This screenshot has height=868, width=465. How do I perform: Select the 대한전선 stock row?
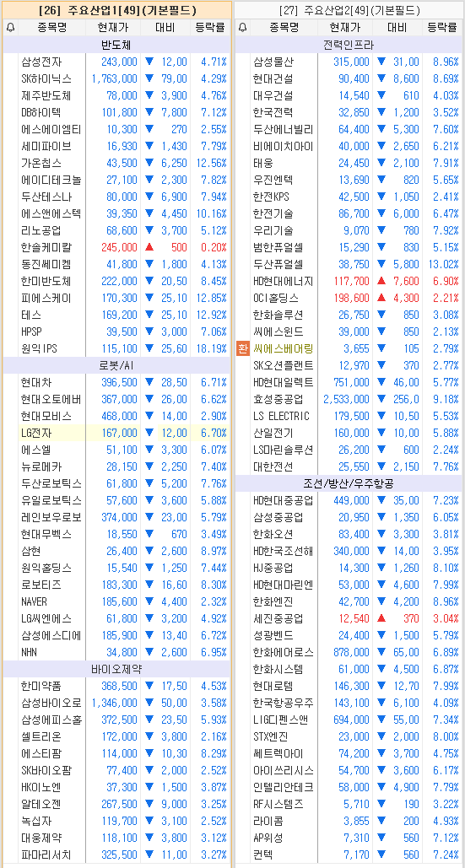[x=349, y=466]
